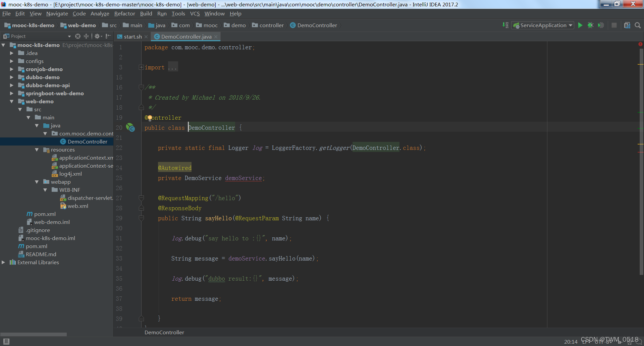Image resolution: width=644 pixels, height=346 pixels.
Task: Click the Stop process button
Action: [614, 25]
